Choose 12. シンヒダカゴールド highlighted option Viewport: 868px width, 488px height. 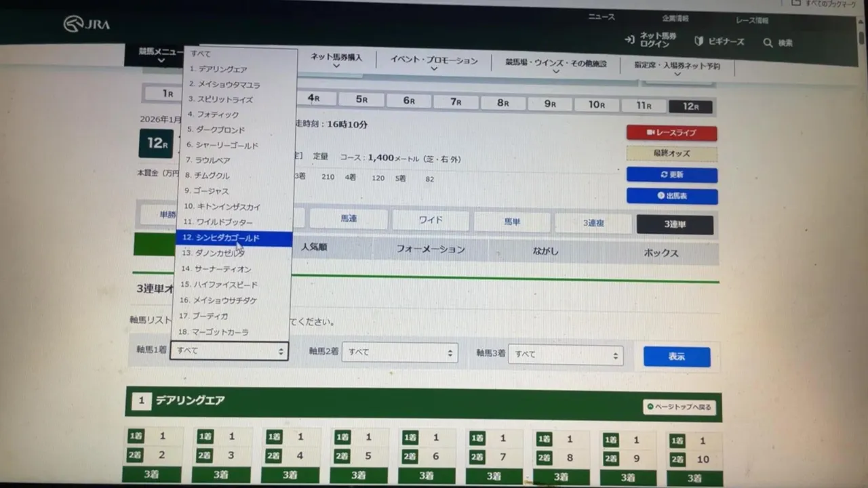(234, 239)
